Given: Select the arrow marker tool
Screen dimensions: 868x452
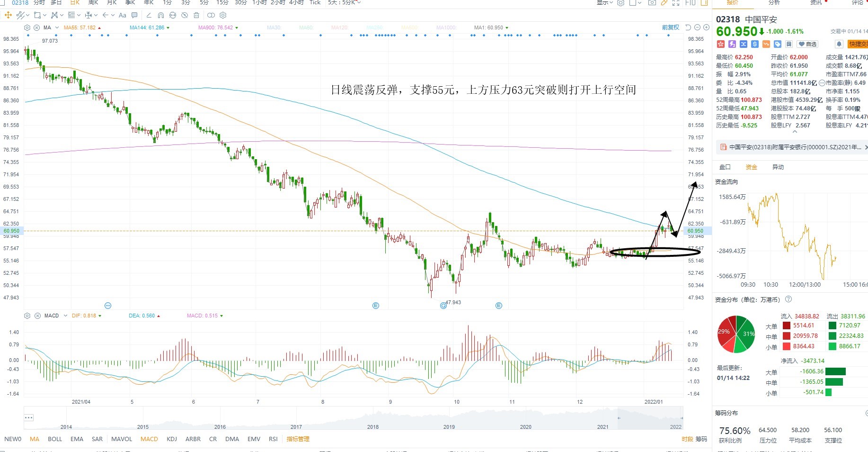Looking at the screenshot, I should coord(105,15).
